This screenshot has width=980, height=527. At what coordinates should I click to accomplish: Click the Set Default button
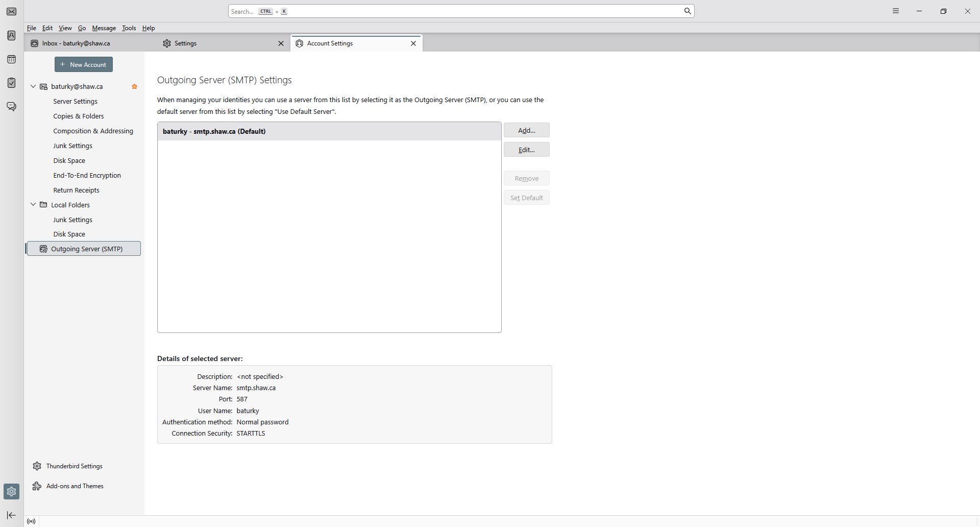click(x=527, y=198)
